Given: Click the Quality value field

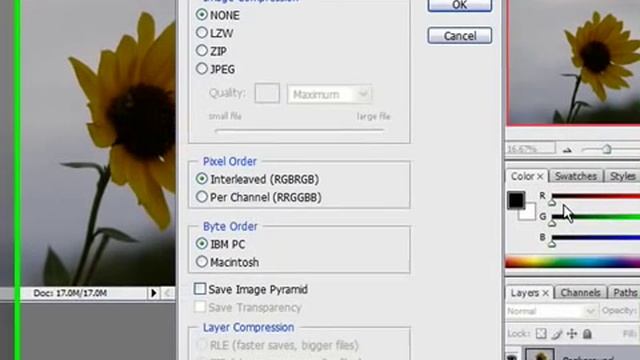Looking at the screenshot, I should pyautogui.click(x=267, y=93).
